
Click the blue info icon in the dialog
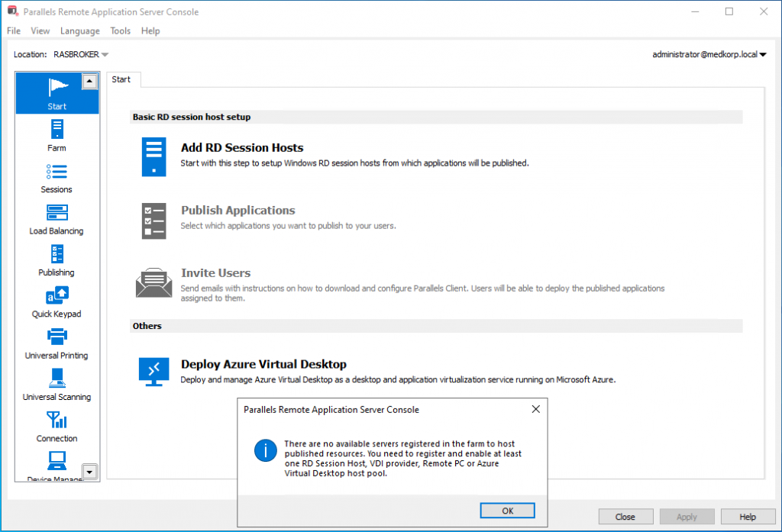265,451
